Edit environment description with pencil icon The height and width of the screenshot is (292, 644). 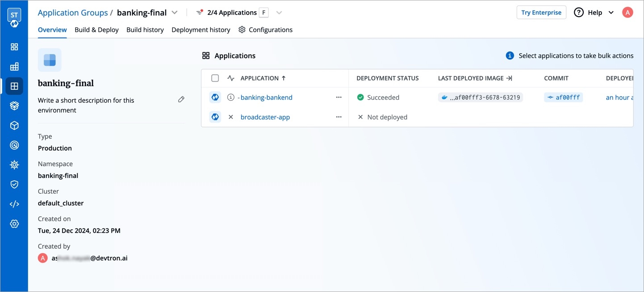(x=181, y=100)
